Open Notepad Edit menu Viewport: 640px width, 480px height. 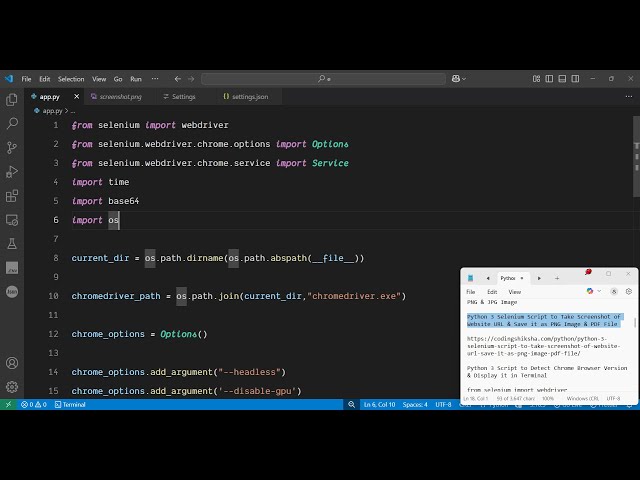pyautogui.click(x=492, y=292)
